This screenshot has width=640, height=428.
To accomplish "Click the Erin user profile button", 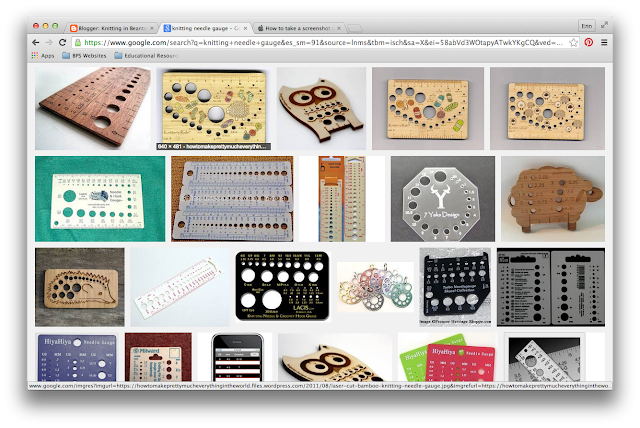I will (587, 26).
